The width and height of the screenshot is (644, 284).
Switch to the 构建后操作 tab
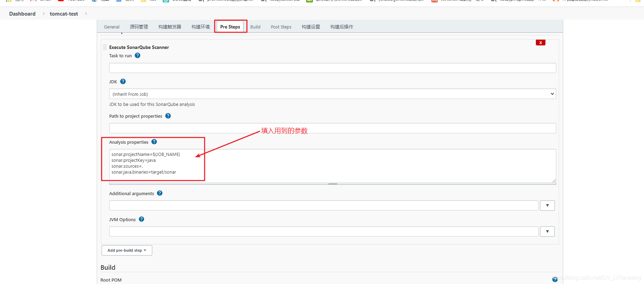click(342, 27)
